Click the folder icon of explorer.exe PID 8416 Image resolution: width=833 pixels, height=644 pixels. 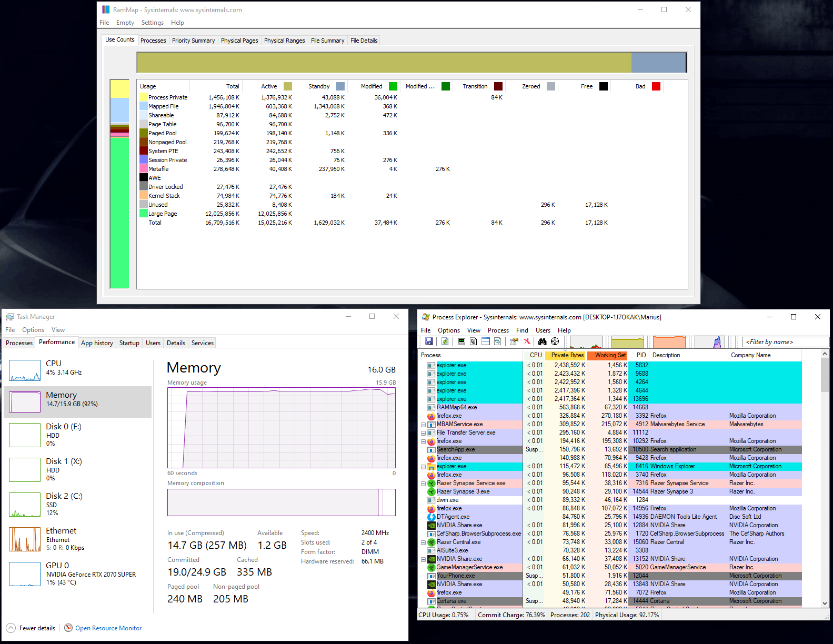coord(431,466)
